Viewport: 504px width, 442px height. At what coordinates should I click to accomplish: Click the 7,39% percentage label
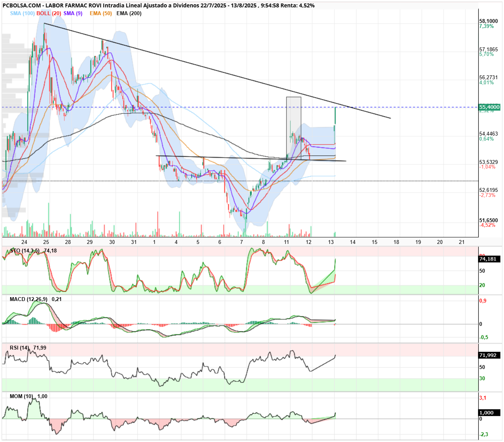coord(487,26)
